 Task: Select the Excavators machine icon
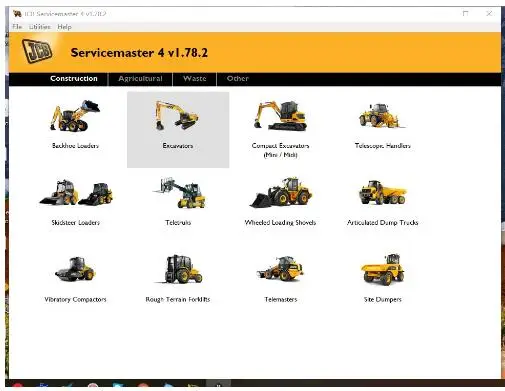(177, 116)
